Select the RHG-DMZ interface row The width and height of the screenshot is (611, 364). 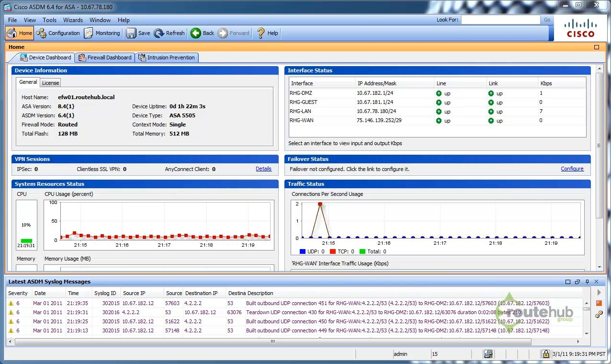[x=437, y=93]
